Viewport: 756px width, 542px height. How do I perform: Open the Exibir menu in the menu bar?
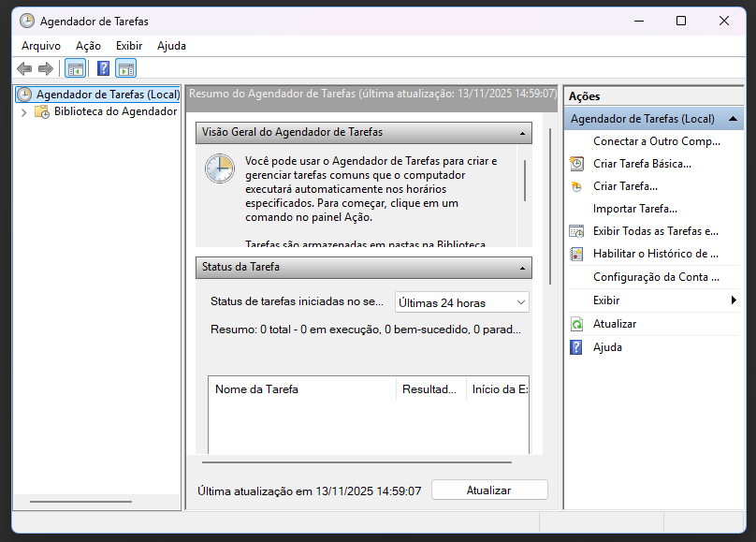129,45
